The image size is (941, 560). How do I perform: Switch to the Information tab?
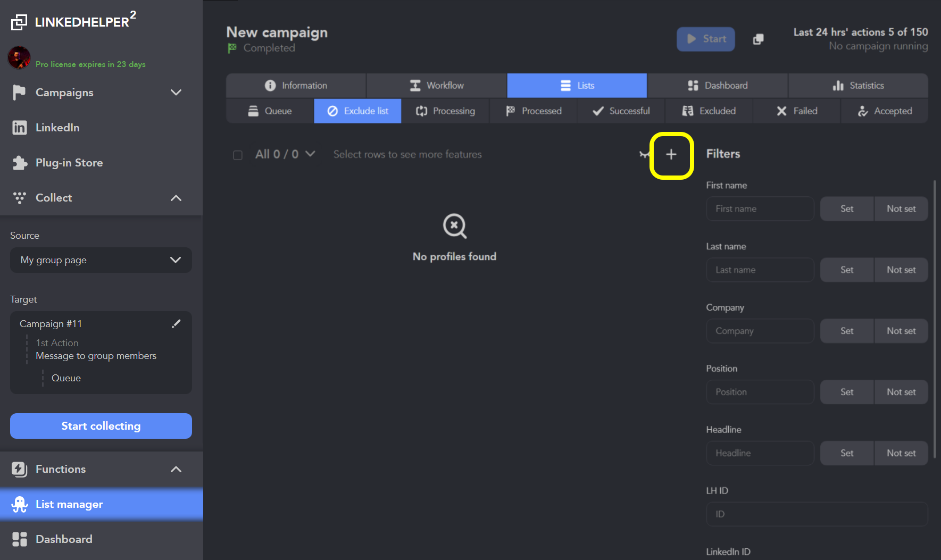click(x=296, y=86)
